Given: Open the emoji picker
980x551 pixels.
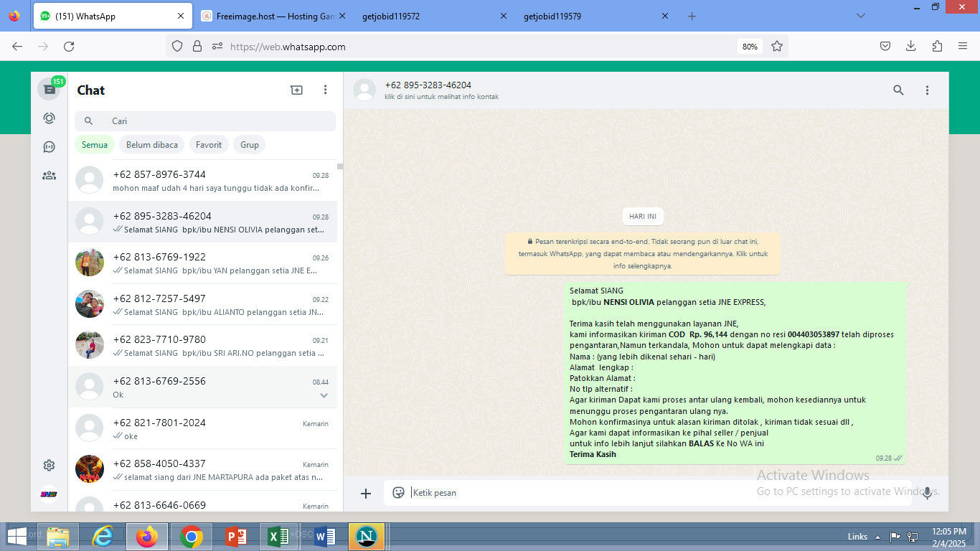Looking at the screenshot, I should [398, 492].
